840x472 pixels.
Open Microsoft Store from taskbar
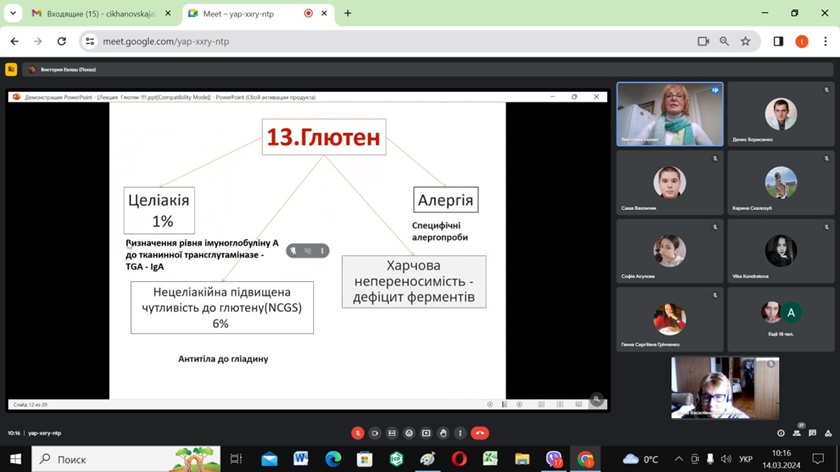(x=365, y=459)
